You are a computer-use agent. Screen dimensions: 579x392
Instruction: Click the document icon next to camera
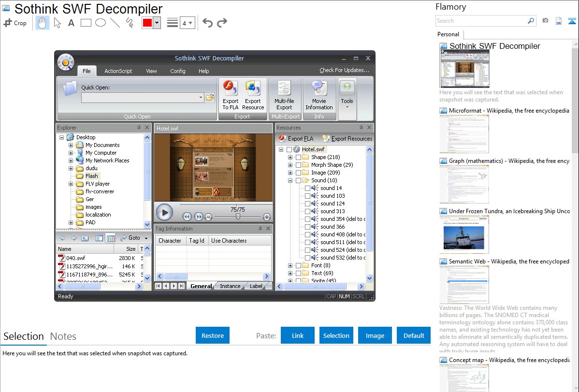559,21
